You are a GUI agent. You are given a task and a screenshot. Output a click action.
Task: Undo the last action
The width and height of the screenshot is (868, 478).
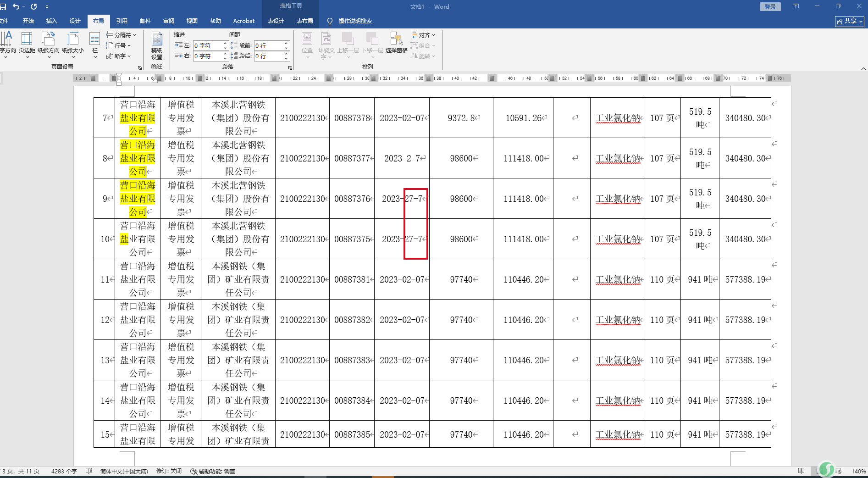16,6
